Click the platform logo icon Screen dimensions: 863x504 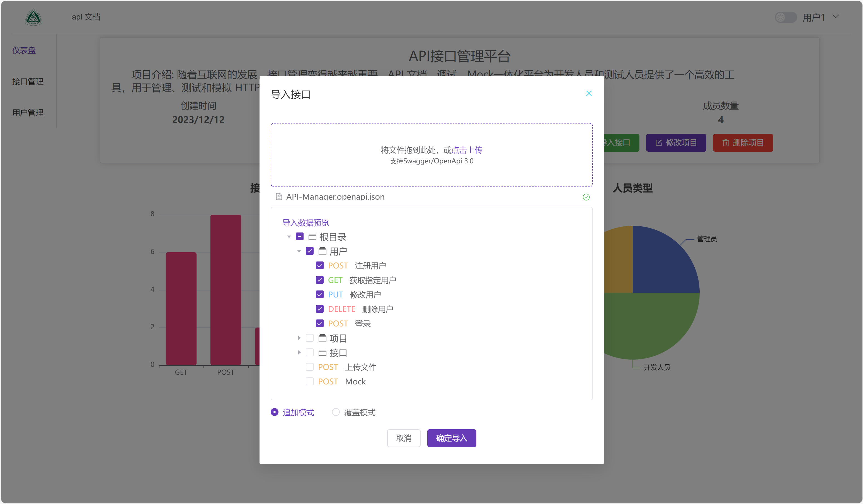click(x=33, y=18)
